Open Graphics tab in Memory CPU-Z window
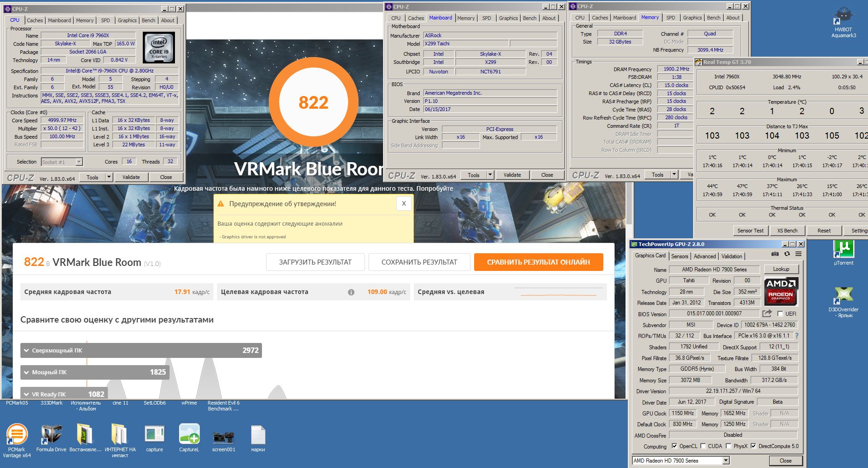The image size is (868, 468). tap(692, 18)
